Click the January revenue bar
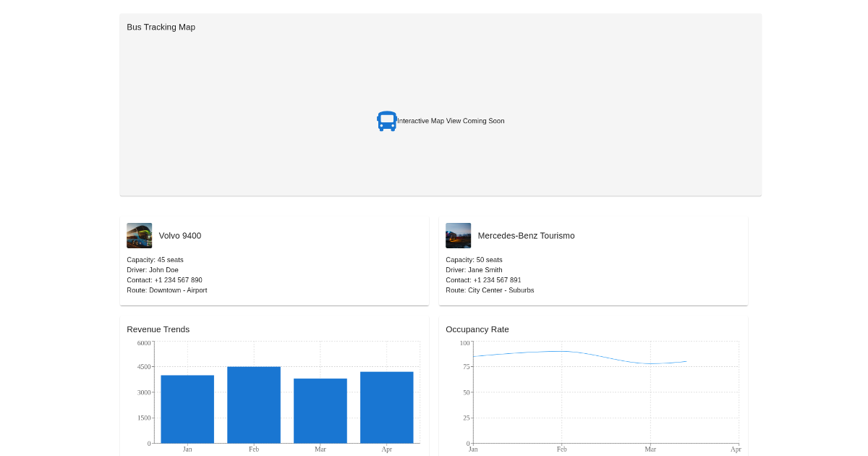The height and width of the screenshot is (456, 868). [x=187, y=409]
